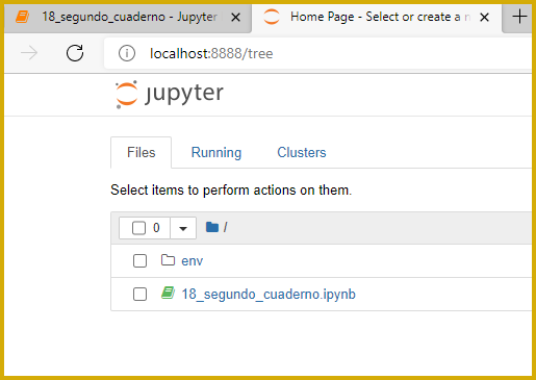Image resolution: width=536 pixels, height=380 pixels.
Task: Click the 'Select items to perform actions' text
Action: tap(231, 190)
